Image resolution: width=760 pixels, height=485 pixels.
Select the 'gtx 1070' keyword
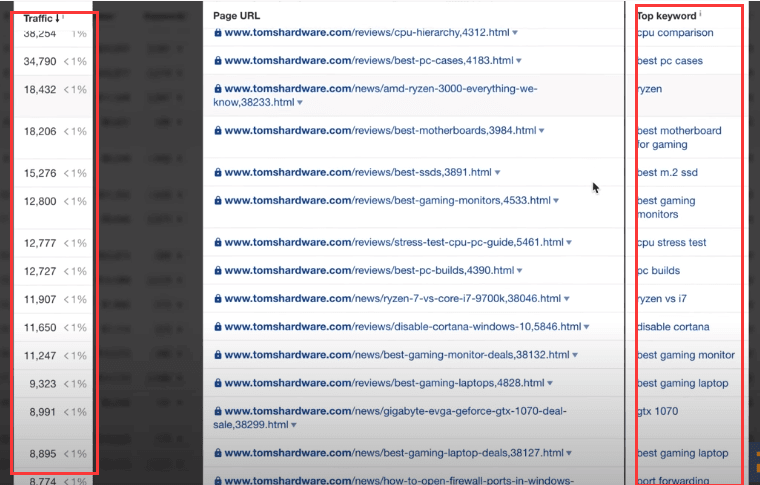click(x=658, y=411)
